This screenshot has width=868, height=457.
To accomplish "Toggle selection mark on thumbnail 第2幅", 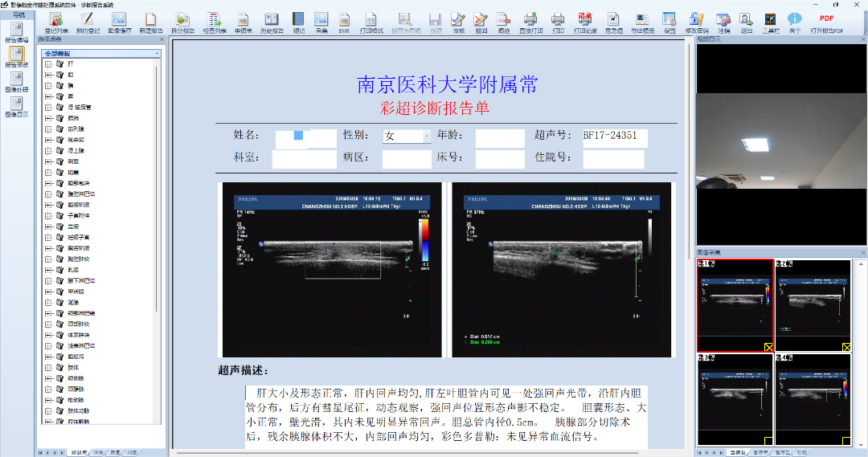I will 846,347.
